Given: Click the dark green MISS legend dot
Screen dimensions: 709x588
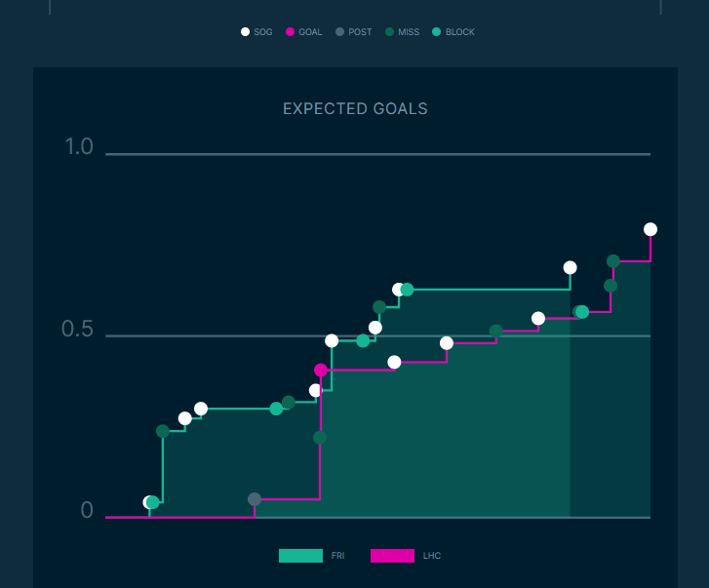Looking at the screenshot, I should click(389, 32).
